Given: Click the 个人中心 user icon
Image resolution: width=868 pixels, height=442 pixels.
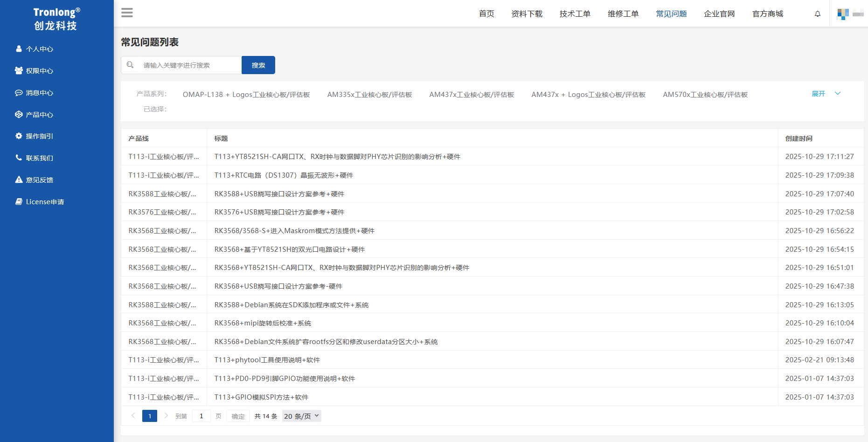Looking at the screenshot, I should (19, 48).
